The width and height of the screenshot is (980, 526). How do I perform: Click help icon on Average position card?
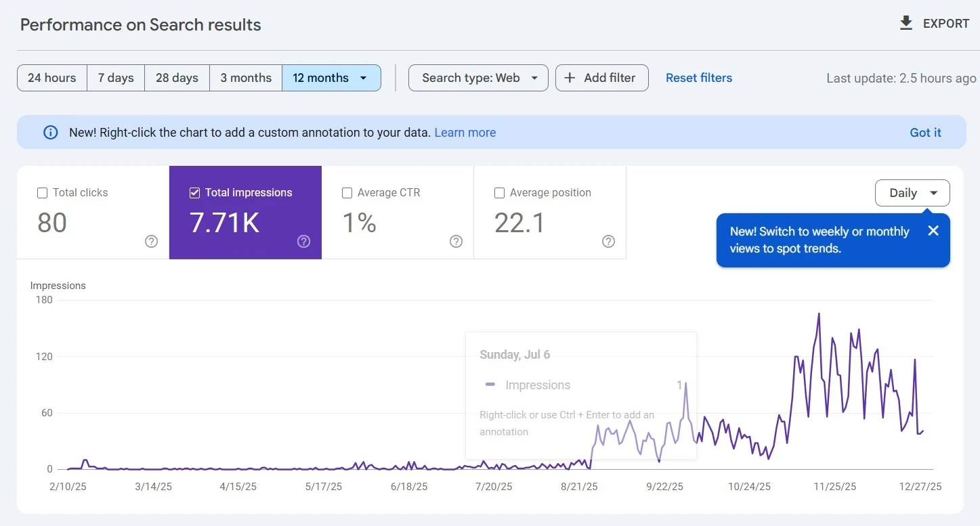(x=608, y=242)
